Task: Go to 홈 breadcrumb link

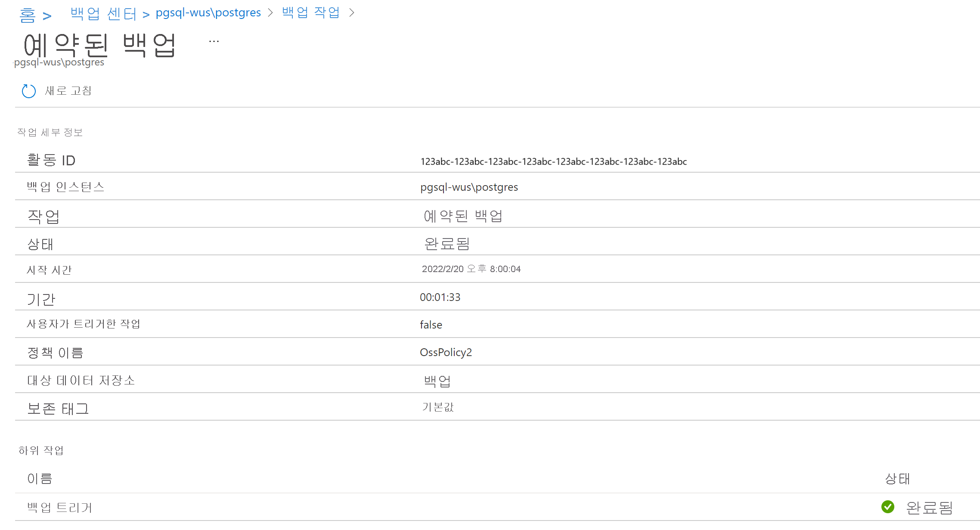Action: coord(27,15)
